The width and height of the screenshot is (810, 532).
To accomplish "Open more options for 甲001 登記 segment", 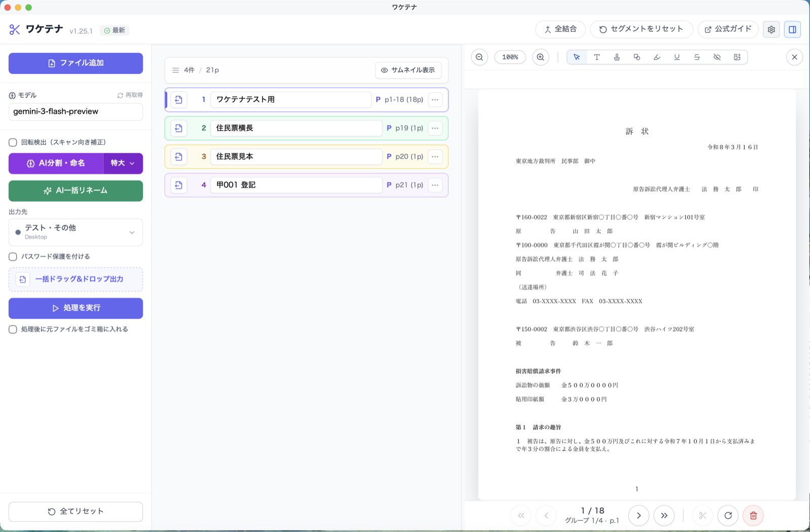I will [435, 185].
